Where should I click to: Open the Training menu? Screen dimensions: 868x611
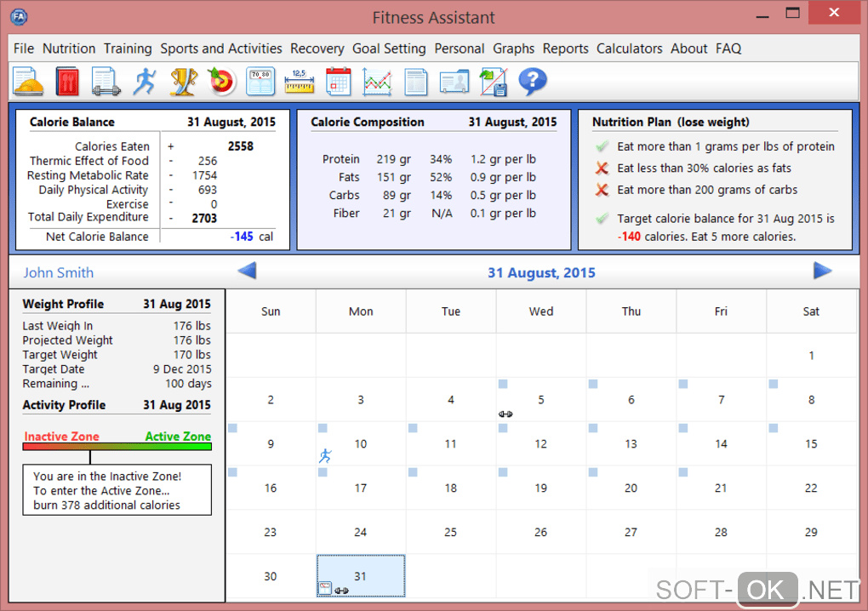[128, 49]
